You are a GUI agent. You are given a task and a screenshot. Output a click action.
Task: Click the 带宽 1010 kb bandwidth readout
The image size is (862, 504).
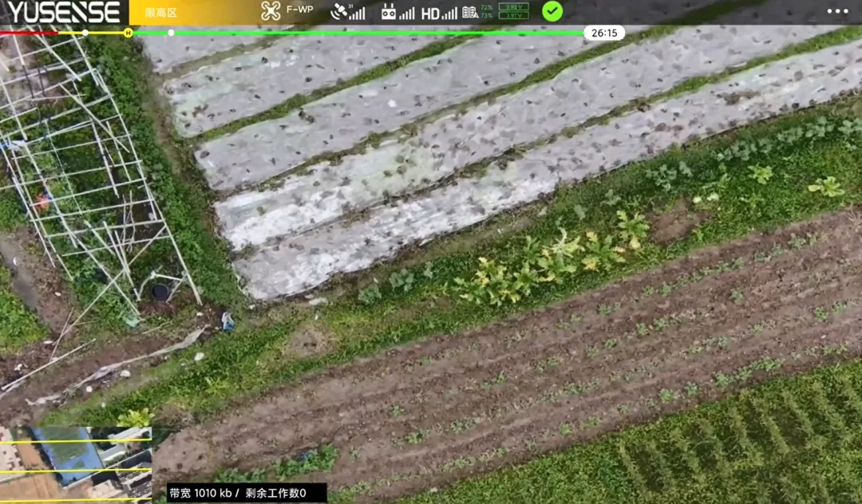[200, 493]
